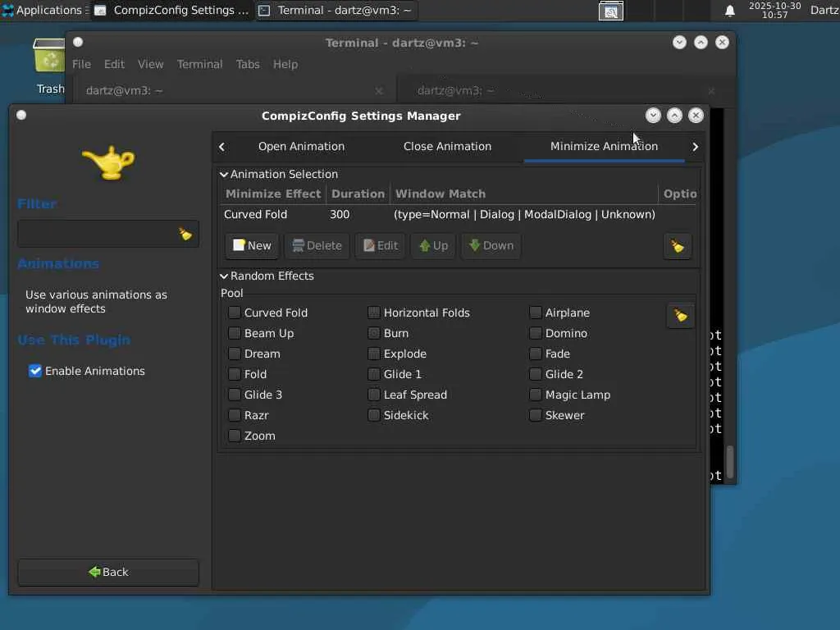Click the Delete animation button
Viewport: 840px width, 630px height.
coord(317,246)
